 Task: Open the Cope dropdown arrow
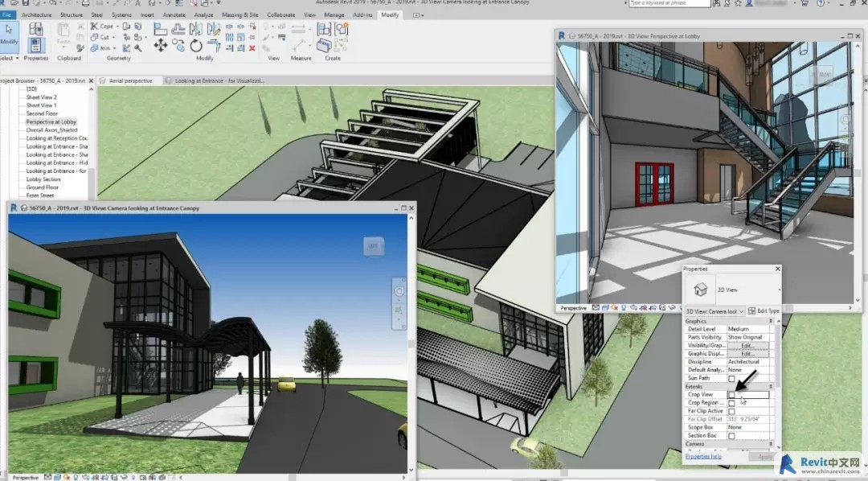(118, 26)
